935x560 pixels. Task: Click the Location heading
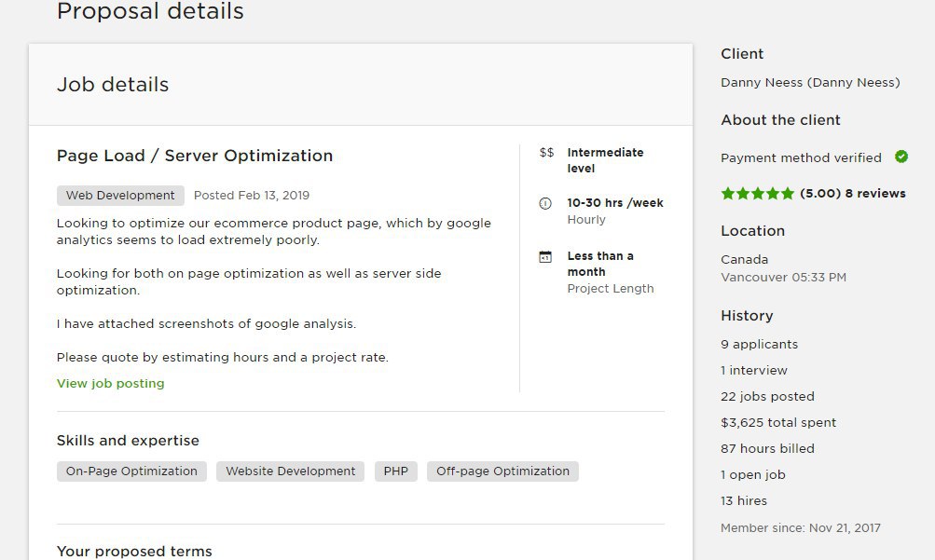[752, 231]
